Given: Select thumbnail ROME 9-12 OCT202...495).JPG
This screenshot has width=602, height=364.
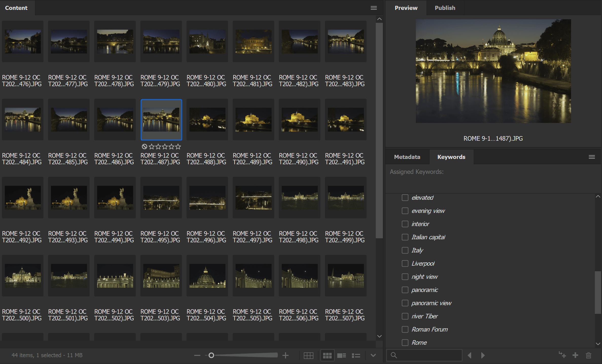Looking at the screenshot, I should [161, 198].
